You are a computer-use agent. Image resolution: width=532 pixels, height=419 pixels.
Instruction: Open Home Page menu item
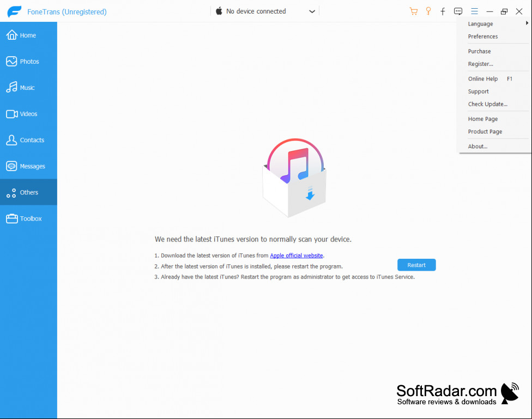click(483, 119)
